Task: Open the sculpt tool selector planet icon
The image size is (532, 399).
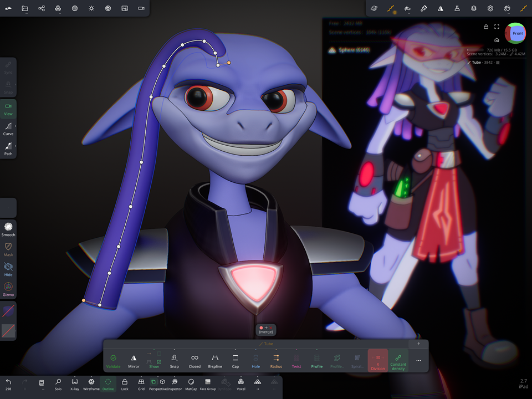Action: click(374, 8)
